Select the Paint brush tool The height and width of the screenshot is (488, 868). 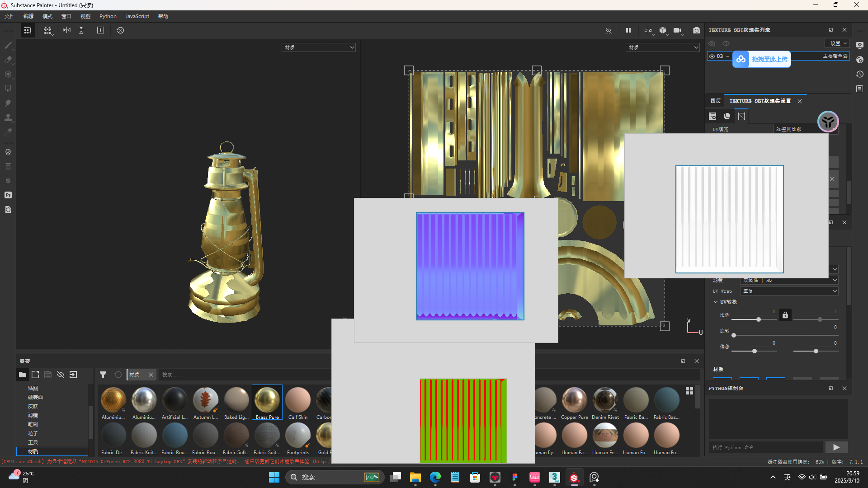(8, 45)
